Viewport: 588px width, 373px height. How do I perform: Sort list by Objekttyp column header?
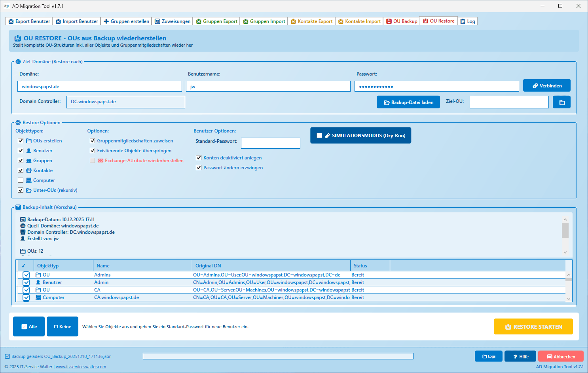point(63,266)
